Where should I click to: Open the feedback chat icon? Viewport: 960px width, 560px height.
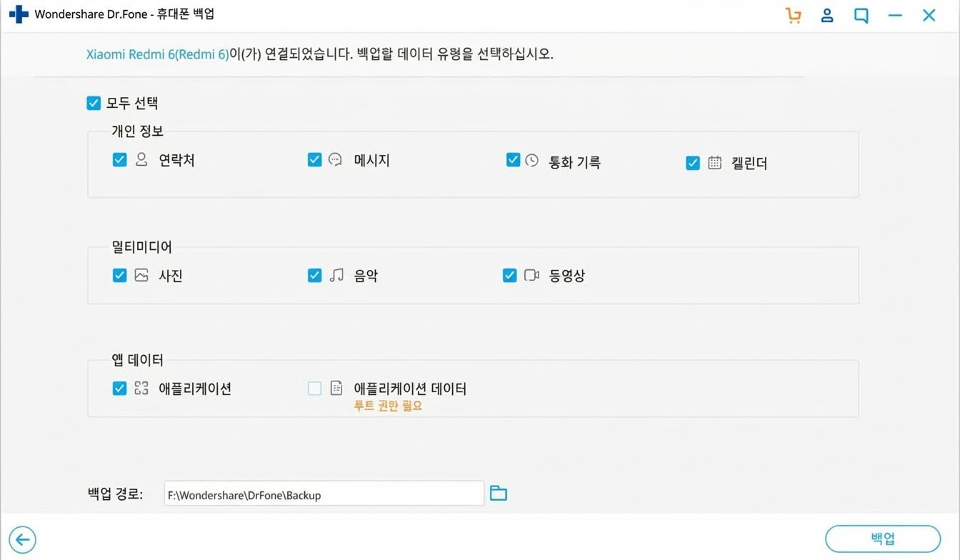[x=861, y=16]
